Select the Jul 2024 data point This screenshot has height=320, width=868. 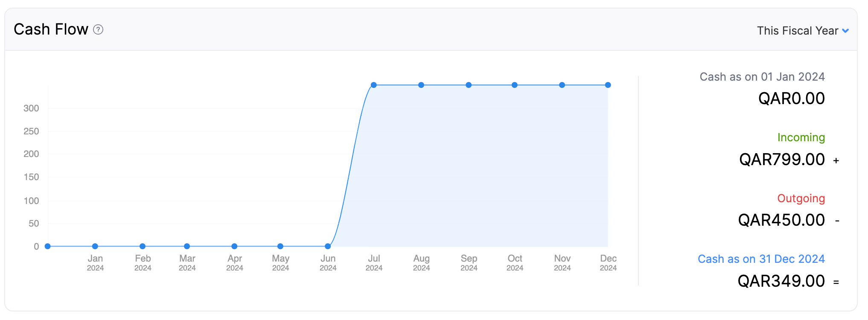(374, 84)
